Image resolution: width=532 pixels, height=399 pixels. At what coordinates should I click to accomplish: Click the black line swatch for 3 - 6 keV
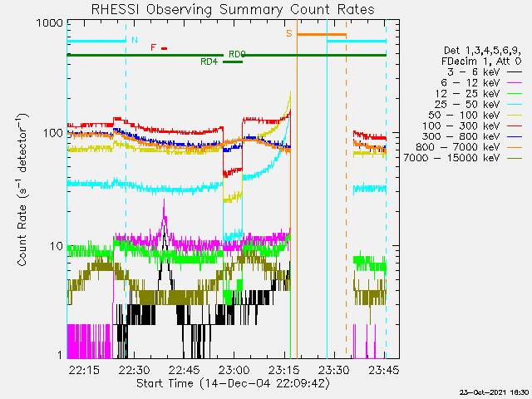click(x=515, y=72)
